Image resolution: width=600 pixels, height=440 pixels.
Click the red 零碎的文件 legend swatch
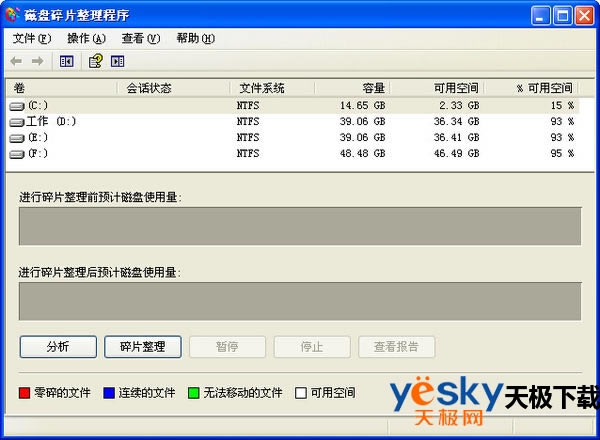pos(25,394)
